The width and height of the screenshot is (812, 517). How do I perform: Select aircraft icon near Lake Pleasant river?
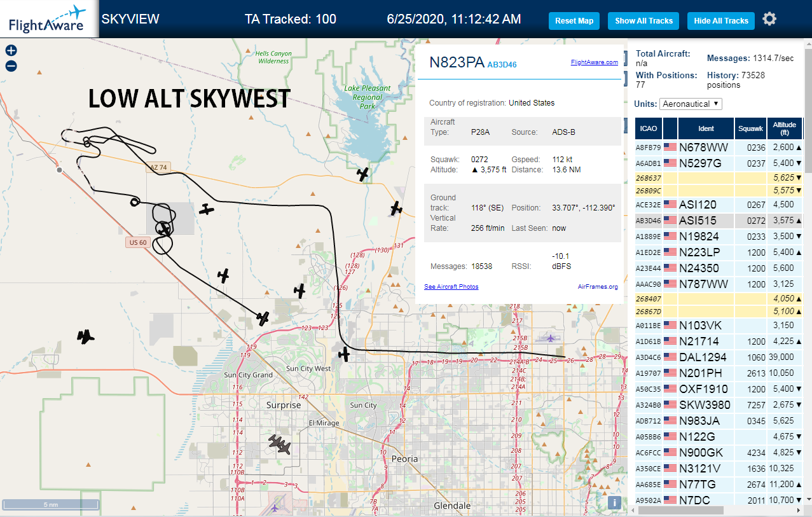tap(363, 174)
